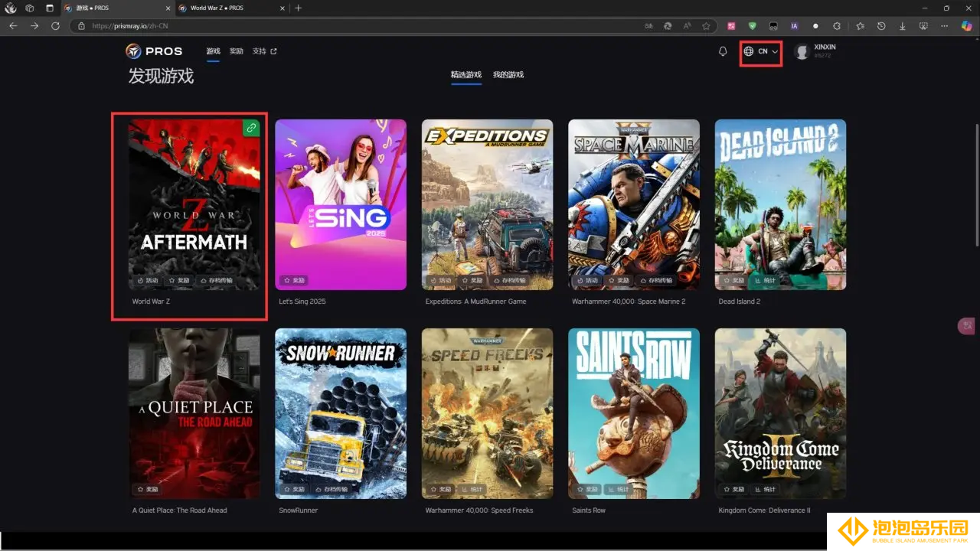Click 'Warhammer 40,000: Space Marine 2' title
980x551 pixels.
pos(629,302)
